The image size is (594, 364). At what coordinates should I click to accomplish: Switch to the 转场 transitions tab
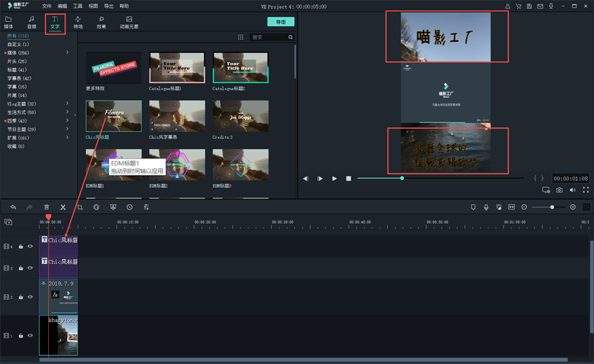click(78, 22)
